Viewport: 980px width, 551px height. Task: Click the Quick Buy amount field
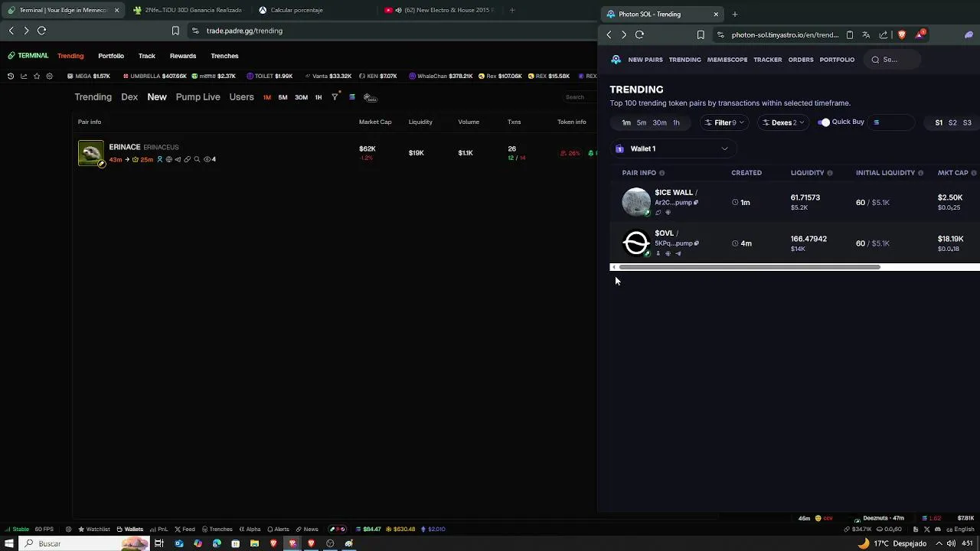892,122
